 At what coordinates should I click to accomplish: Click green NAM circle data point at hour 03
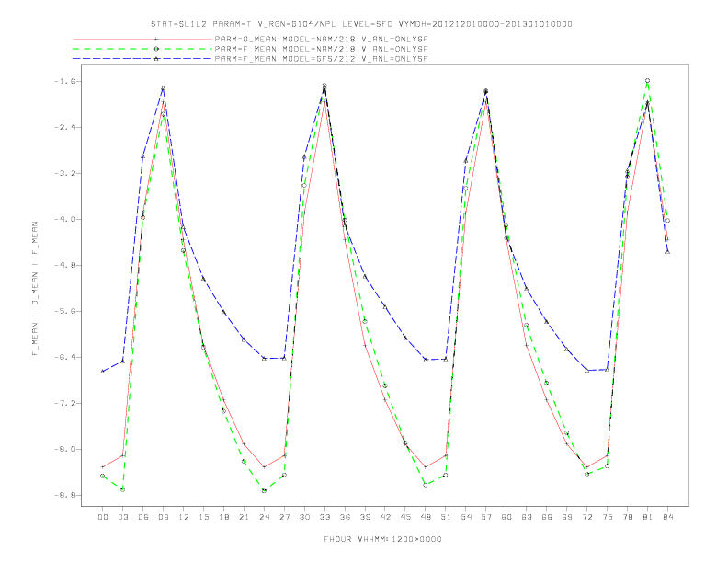point(122,489)
